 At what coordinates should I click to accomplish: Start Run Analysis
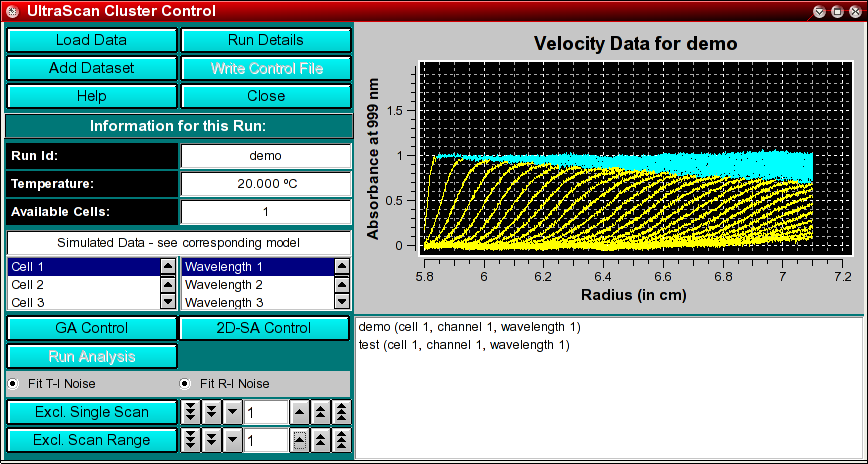pyautogui.click(x=92, y=356)
